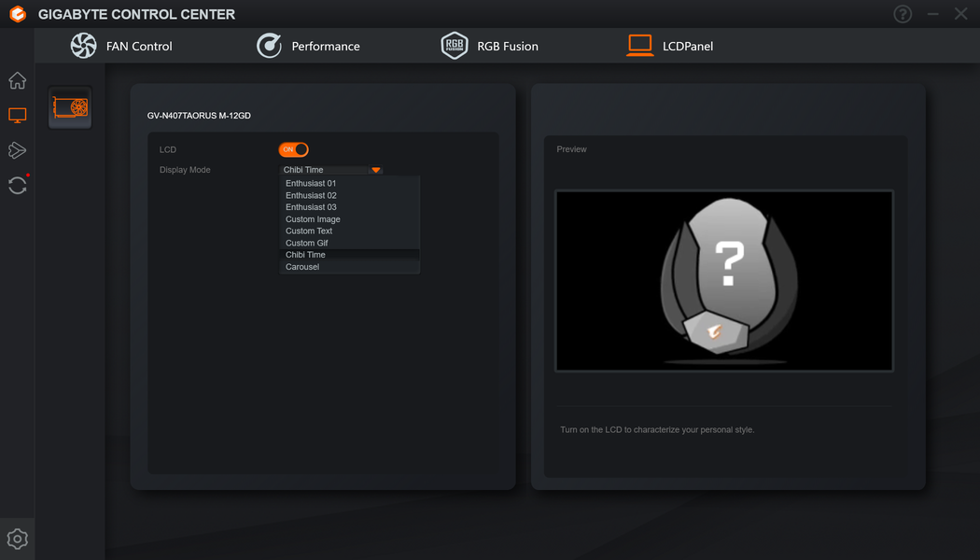Image resolution: width=980 pixels, height=560 pixels.
Task: Select Custom Image from the list
Action: click(x=349, y=219)
